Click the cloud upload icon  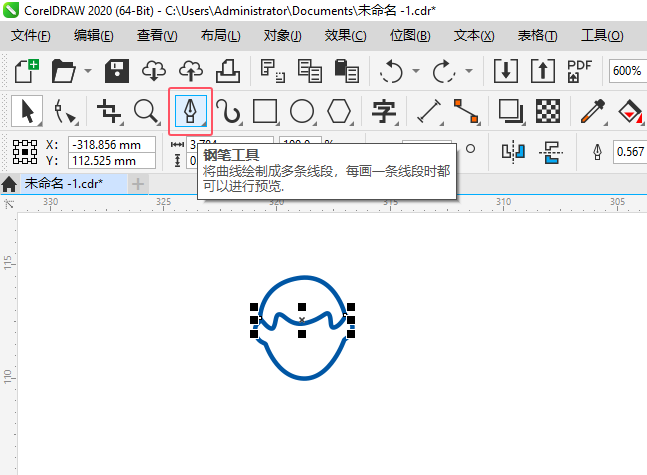pyautogui.click(x=191, y=71)
